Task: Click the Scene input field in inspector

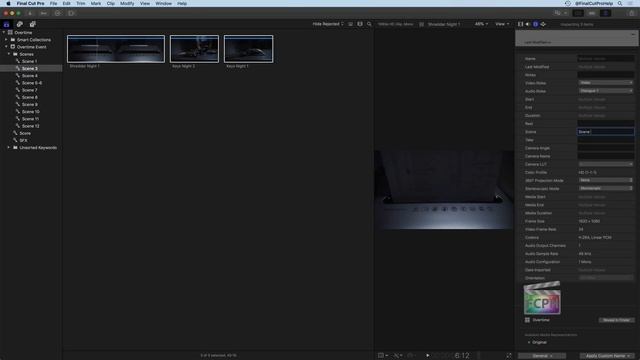Action: tap(606, 132)
